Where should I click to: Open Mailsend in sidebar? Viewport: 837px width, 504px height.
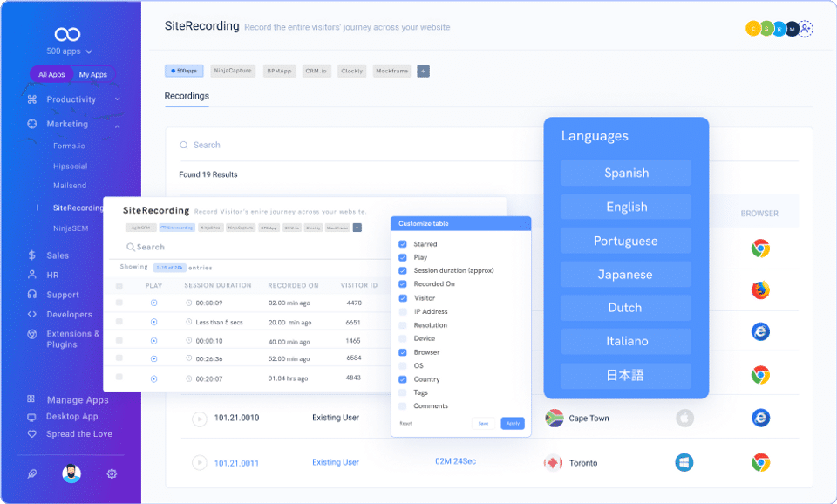click(x=70, y=185)
